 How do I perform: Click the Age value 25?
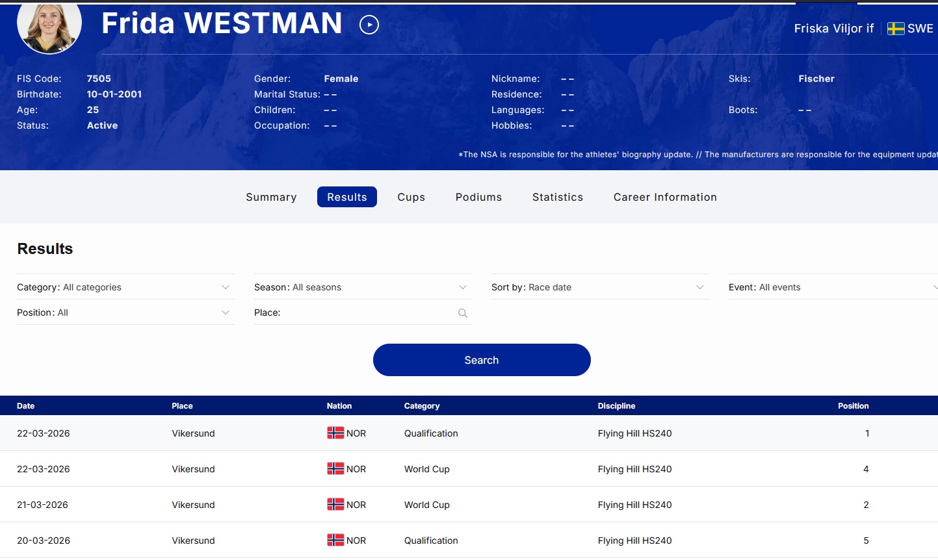click(93, 110)
